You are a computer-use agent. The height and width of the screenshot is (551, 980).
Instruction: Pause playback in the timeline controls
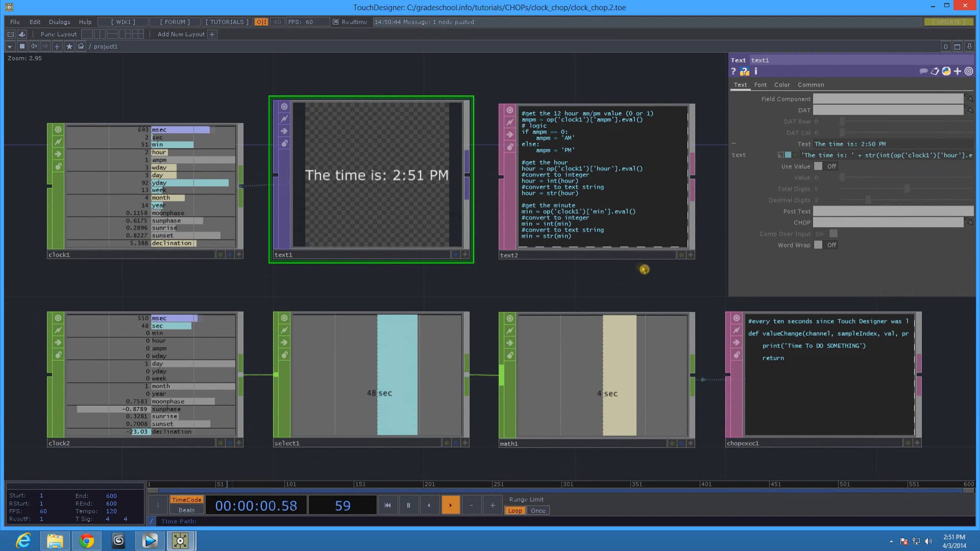point(408,505)
